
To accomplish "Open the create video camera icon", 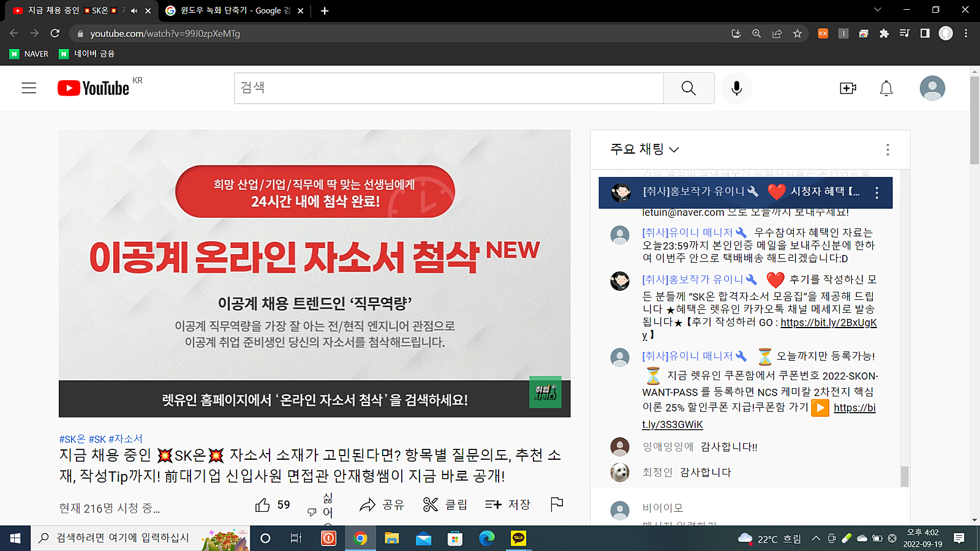I will [848, 88].
